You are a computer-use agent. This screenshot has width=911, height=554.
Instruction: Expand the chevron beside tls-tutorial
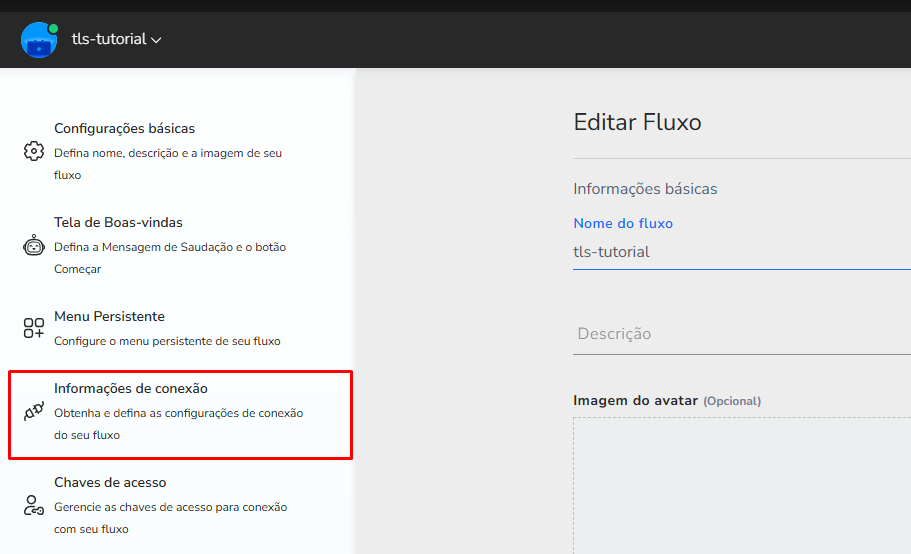tap(156, 41)
